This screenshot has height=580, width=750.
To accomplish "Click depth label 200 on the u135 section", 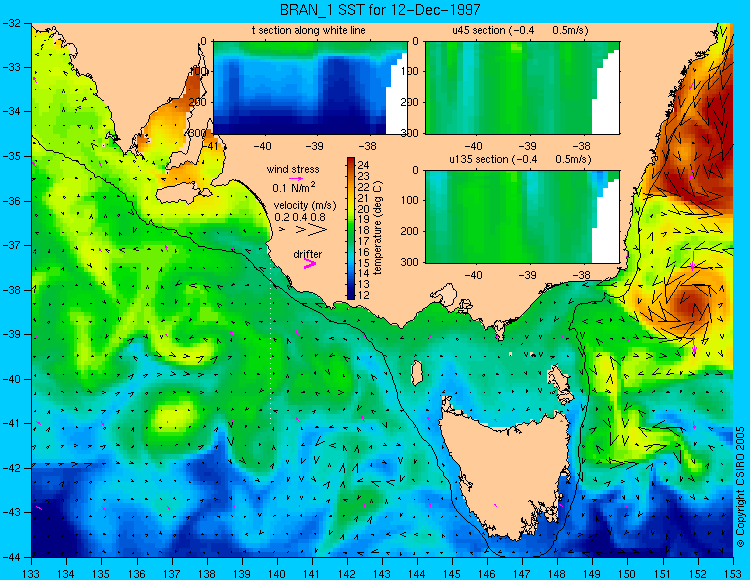I will point(410,231).
